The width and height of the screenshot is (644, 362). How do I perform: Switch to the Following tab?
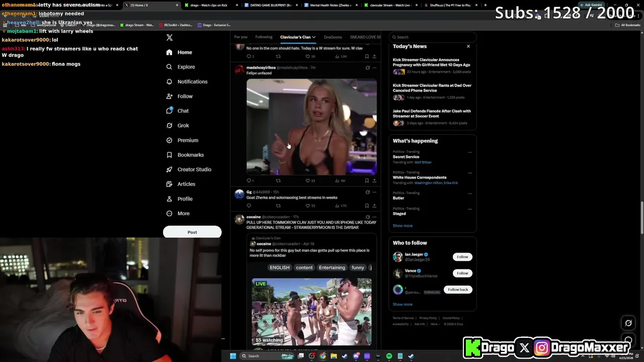coord(264,37)
